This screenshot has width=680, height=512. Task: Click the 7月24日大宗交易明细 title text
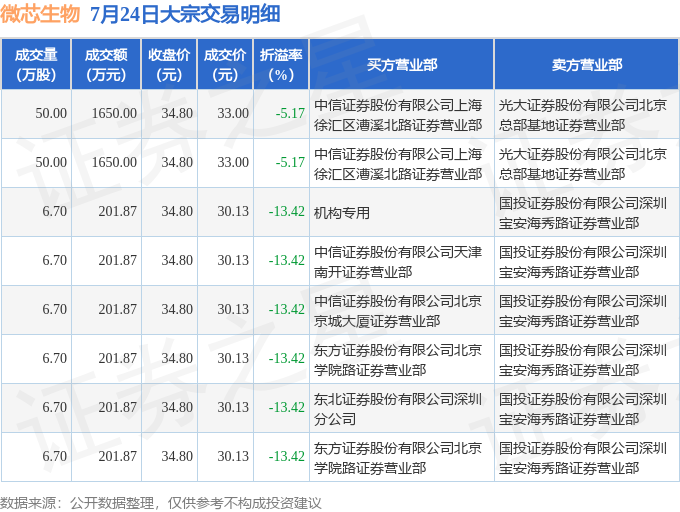pos(185,14)
